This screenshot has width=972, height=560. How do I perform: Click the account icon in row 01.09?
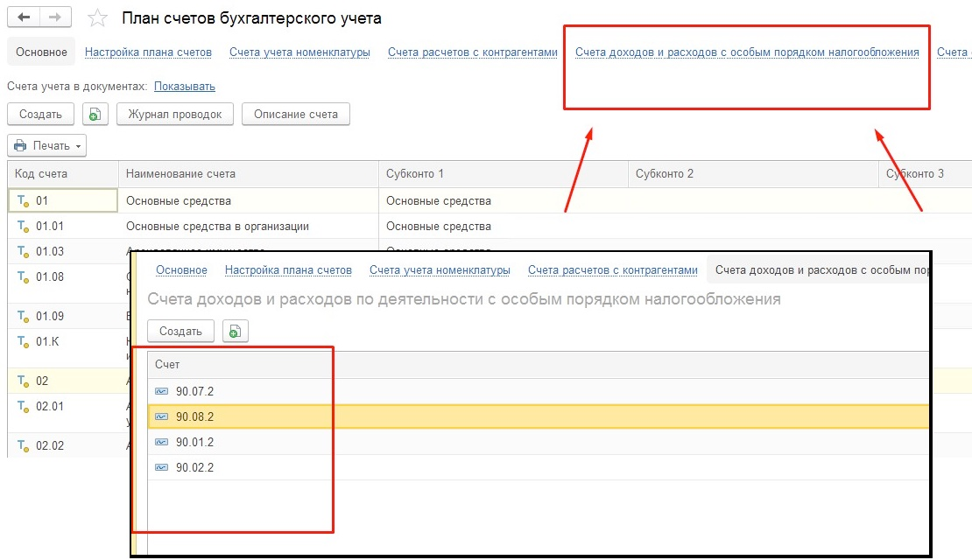[x=24, y=317]
